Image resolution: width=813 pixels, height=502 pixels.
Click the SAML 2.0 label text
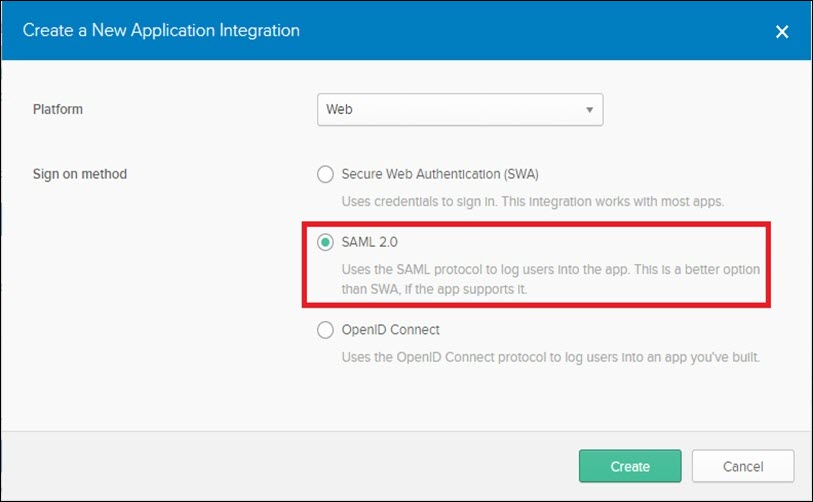tap(369, 242)
